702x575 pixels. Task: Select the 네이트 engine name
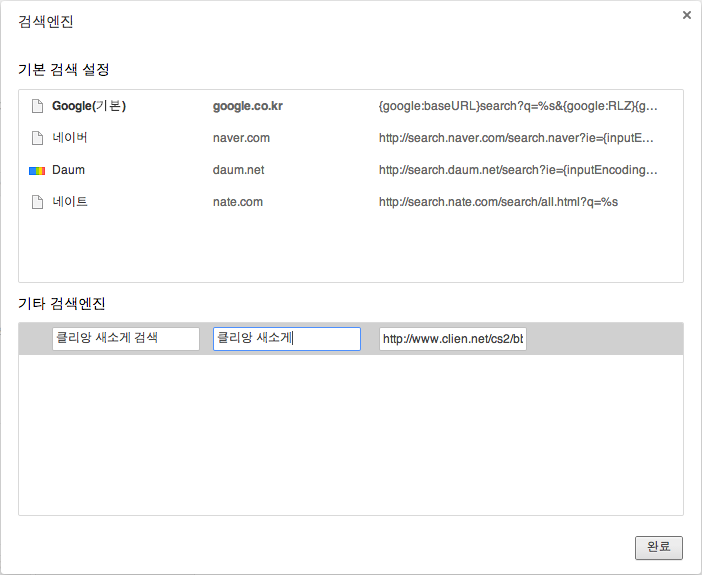[69, 202]
